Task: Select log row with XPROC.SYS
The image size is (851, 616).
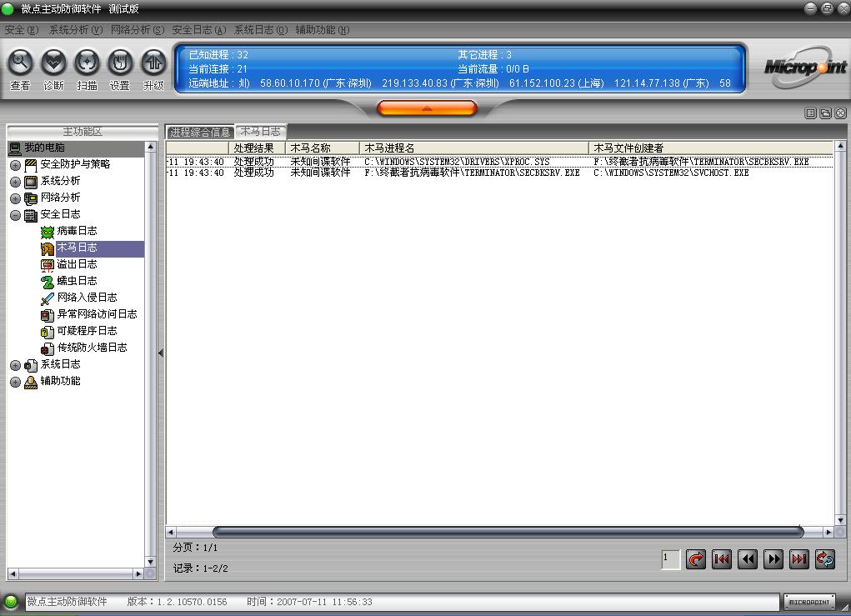Action: click(499, 162)
